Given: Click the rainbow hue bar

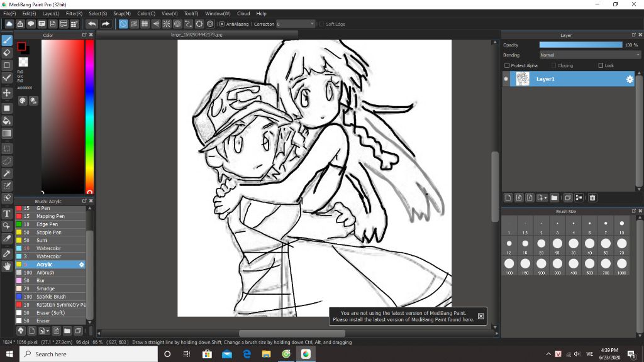Looking at the screenshot, I should pyautogui.click(x=89, y=116).
